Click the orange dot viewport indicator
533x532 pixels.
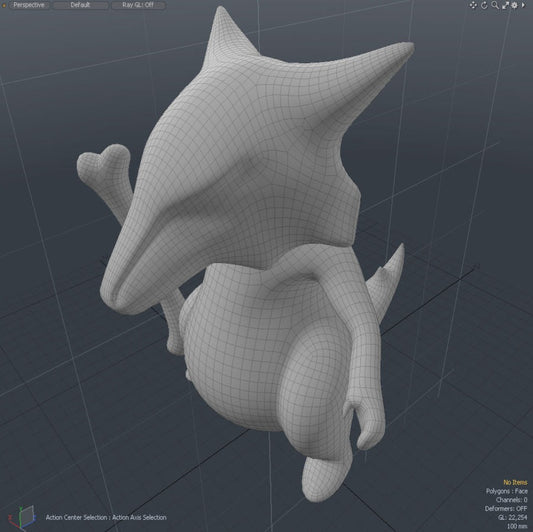(x=4, y=5)
